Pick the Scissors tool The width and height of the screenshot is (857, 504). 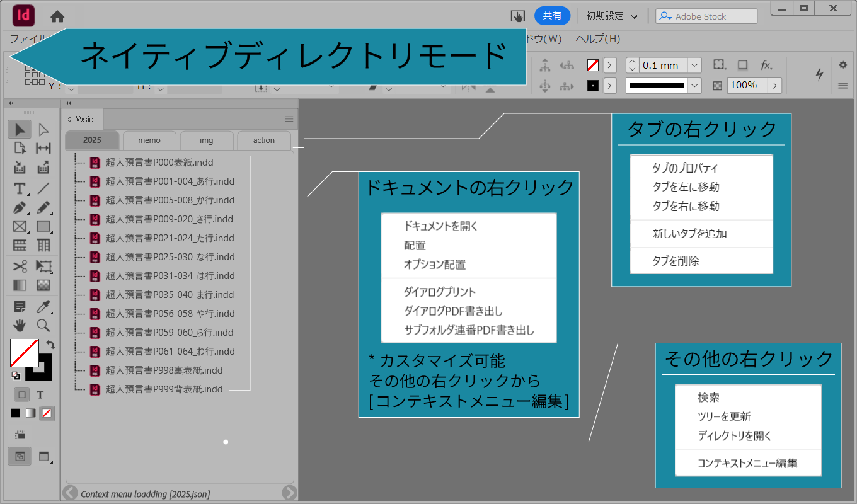20,266
